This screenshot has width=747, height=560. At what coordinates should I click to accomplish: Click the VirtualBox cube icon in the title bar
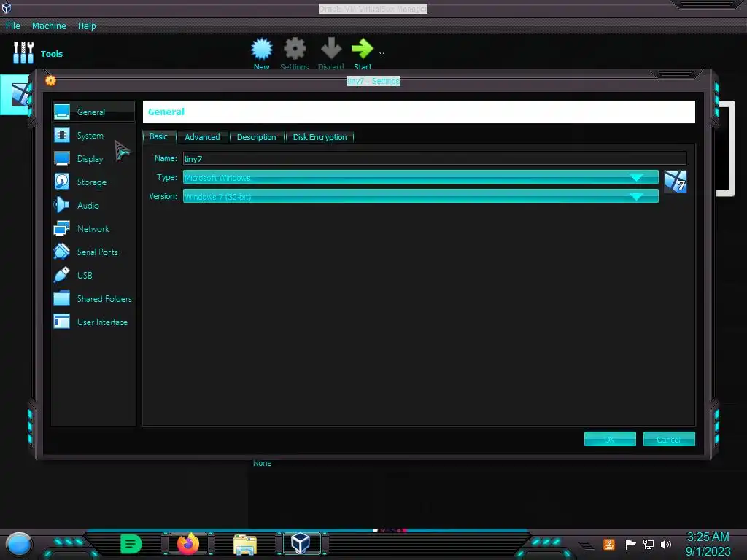tap(6, 7)
